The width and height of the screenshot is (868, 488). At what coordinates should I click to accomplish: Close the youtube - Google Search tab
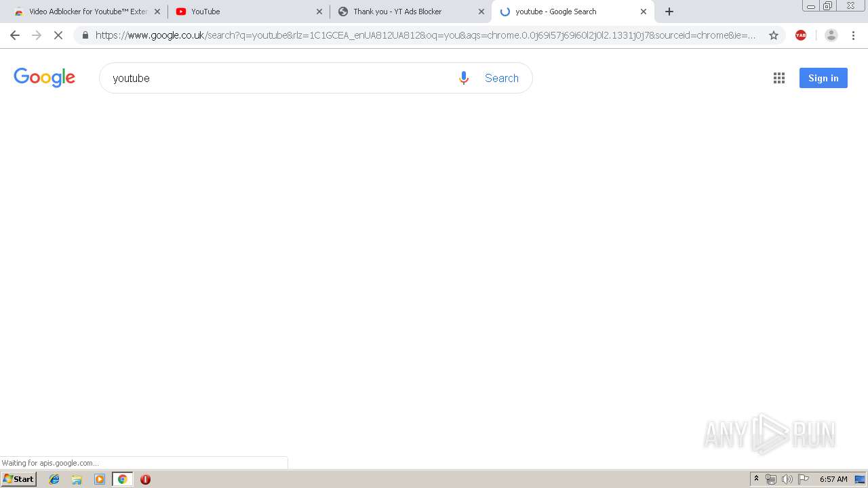(644, 12)
